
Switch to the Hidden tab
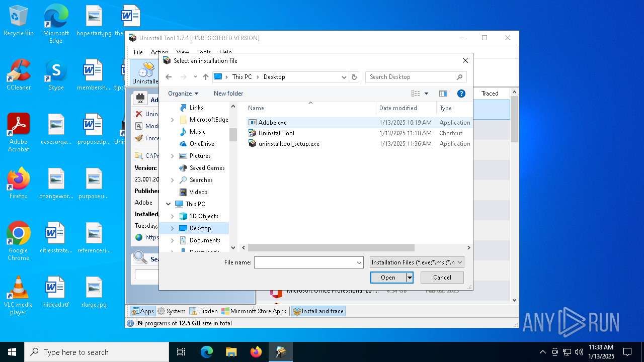(204, 311)
